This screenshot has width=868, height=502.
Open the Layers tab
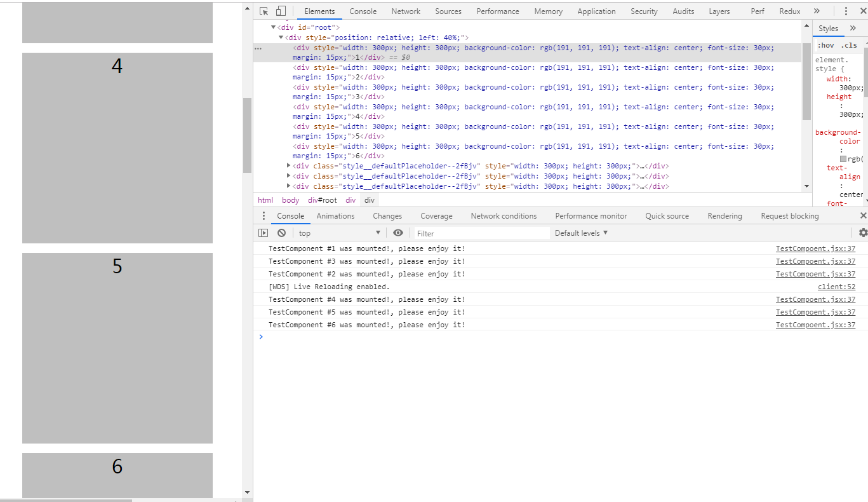click(x=719, y=11)
